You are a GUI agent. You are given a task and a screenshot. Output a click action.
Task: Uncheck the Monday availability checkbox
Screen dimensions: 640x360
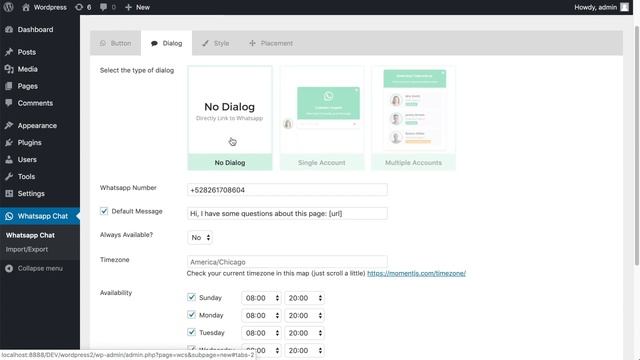point(191,315)
